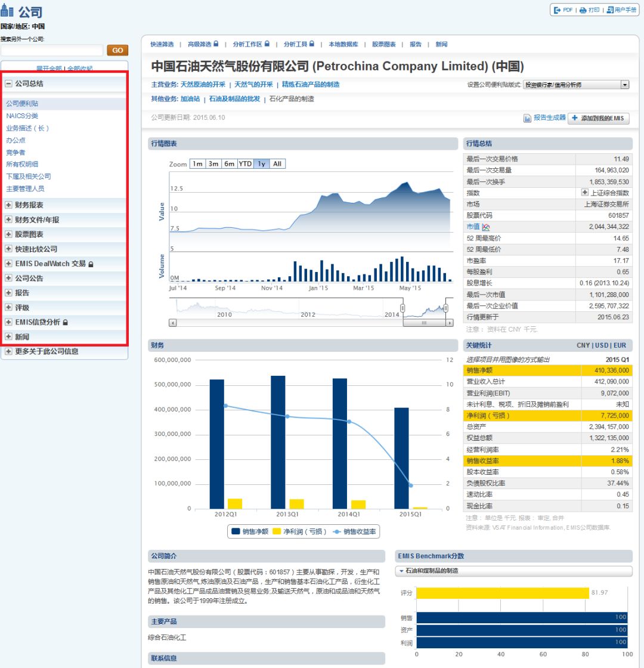Image resolution: width=644 pixels, height=668 pixels.
Task: Click the plus icon next to 上证综合指数
Action: click(x=585, y=193)
